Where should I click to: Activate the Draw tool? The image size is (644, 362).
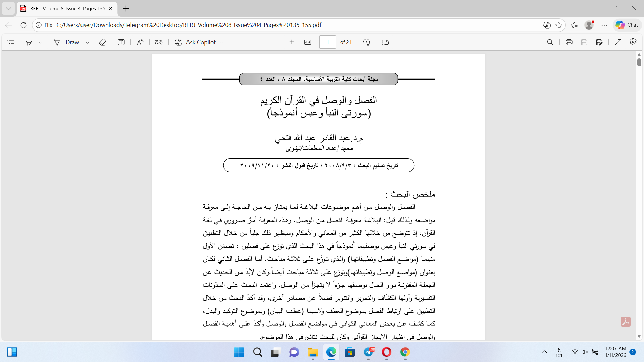click(67, 42)
